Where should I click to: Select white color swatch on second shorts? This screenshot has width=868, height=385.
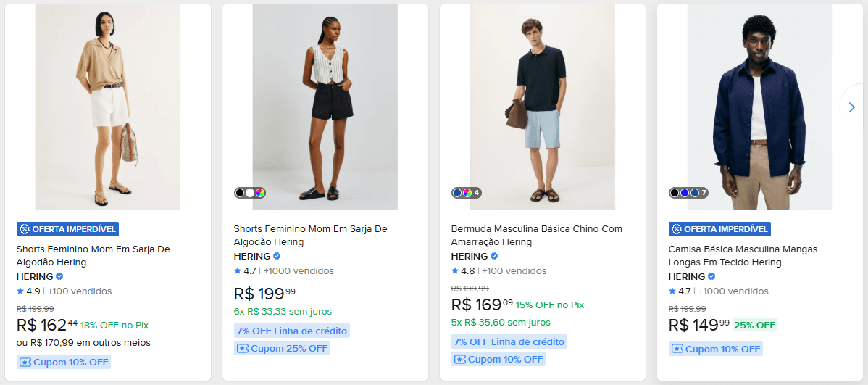pyautogui.click(x=250, y=193)
